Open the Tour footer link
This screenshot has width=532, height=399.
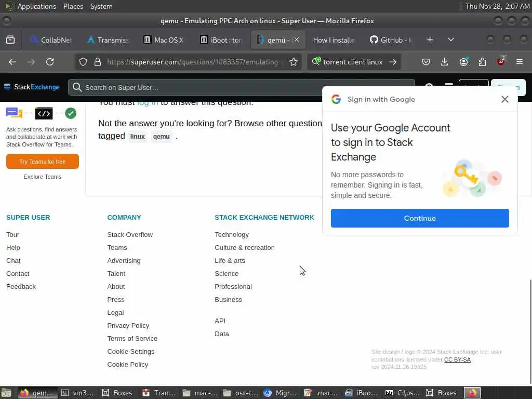(12, 234)
